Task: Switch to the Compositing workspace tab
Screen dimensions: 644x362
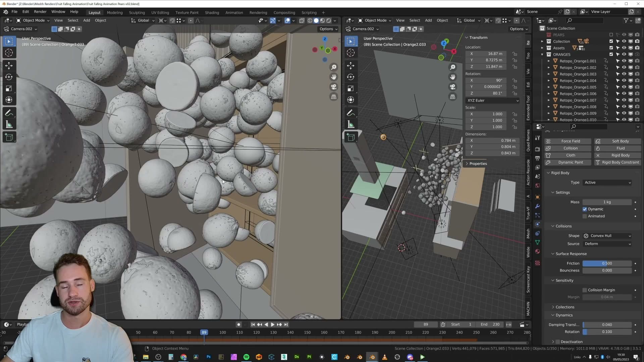Action: [284, 13]
